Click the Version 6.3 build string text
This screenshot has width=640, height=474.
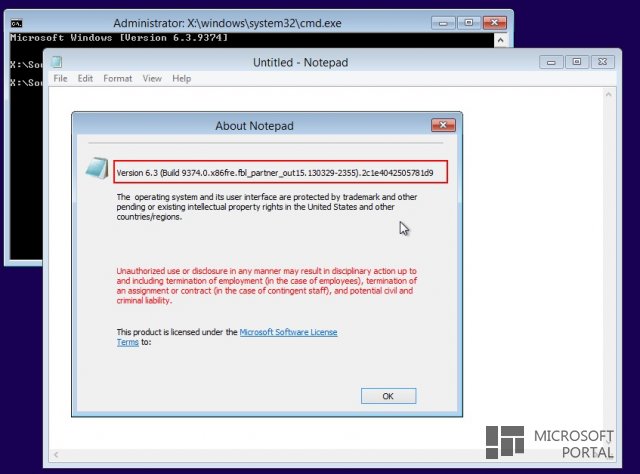[x=275, y=173]
